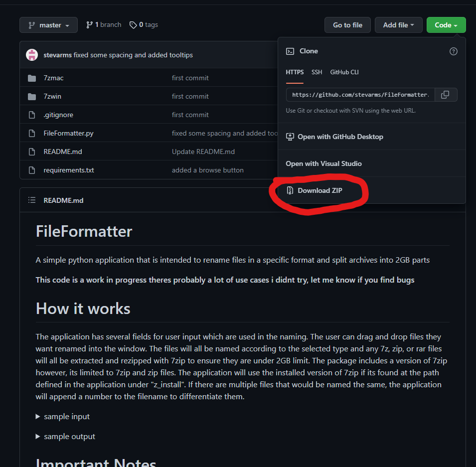The width and height of the screenshot is (476, 467).
Task: Click the tag icon beside 0 tags
Action: [133, 24]
